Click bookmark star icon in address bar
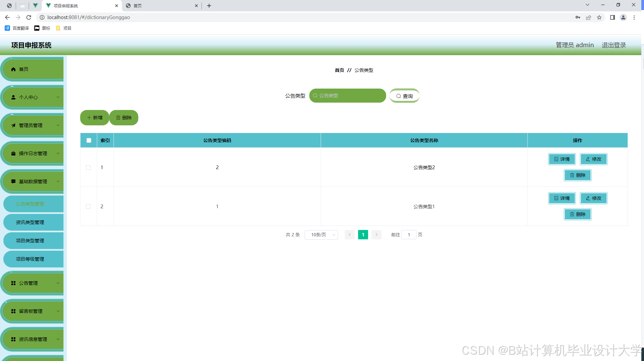The height and width of the screenshot is (361, 644). [599, 17]
